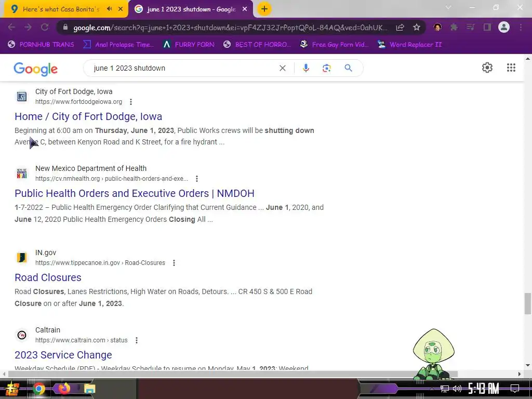Viewport: 532px width, 399px height.
Task: Open more options for tippecanoe.in.gov result
Action: [x=174, y=263]
